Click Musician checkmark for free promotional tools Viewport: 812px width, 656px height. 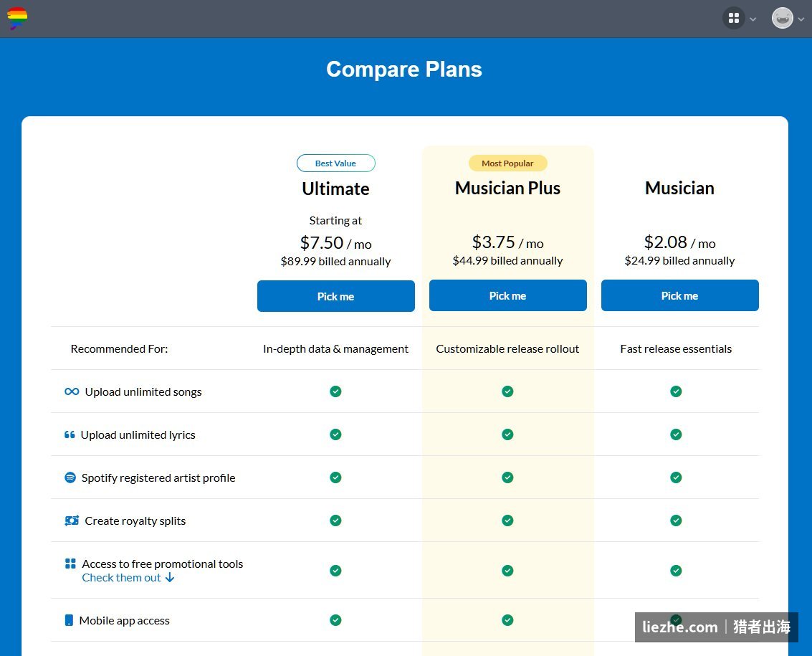(676, 571)
